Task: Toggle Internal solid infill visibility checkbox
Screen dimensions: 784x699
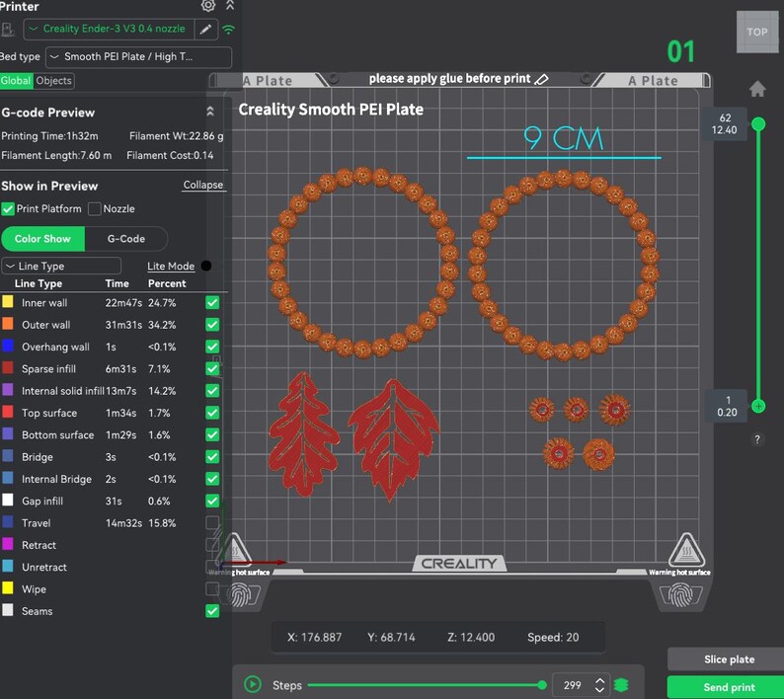Action: coord(212,391)
